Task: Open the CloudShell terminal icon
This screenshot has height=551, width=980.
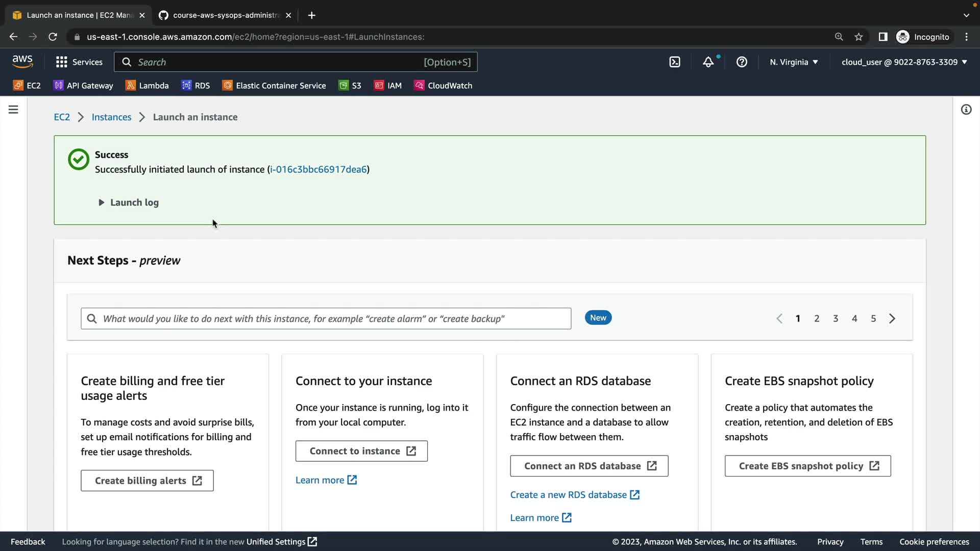Action: click(675, 62)
